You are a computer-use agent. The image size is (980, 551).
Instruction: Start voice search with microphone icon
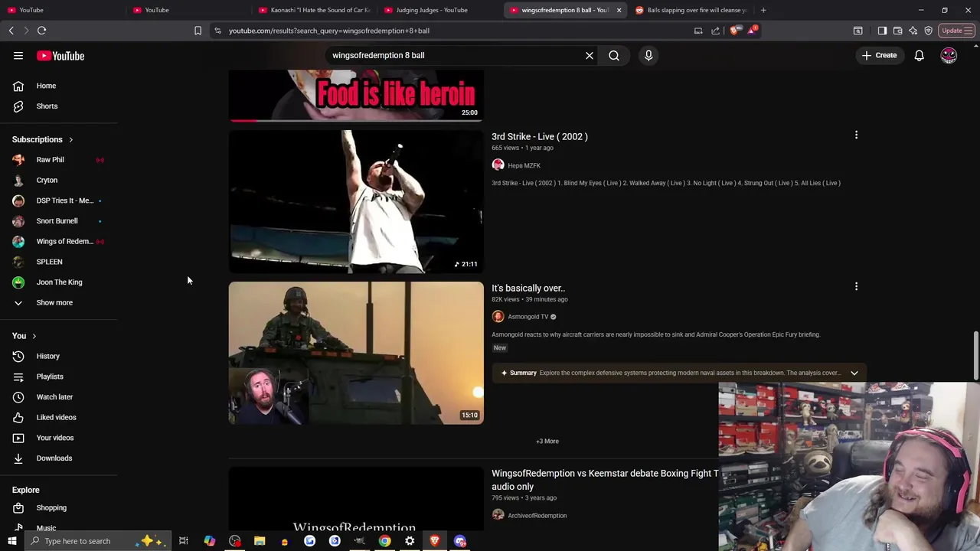[x=648, y=55]
